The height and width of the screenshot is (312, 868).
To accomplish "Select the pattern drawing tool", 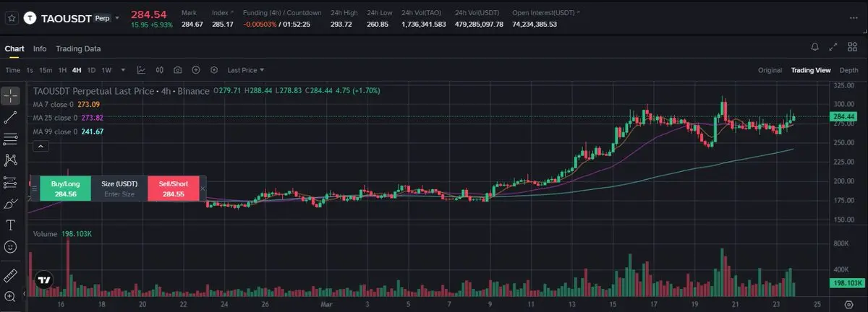I will [x=10, y=160].
